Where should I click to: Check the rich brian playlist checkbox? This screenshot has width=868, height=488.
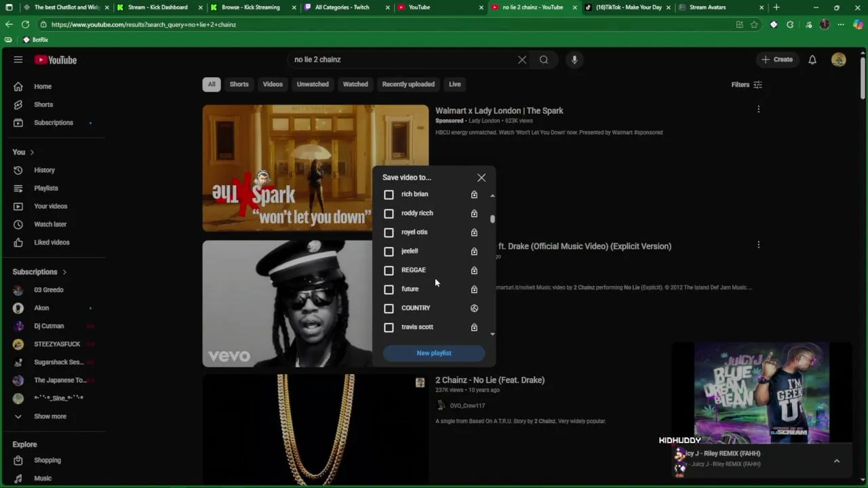(x=389, y=195)
